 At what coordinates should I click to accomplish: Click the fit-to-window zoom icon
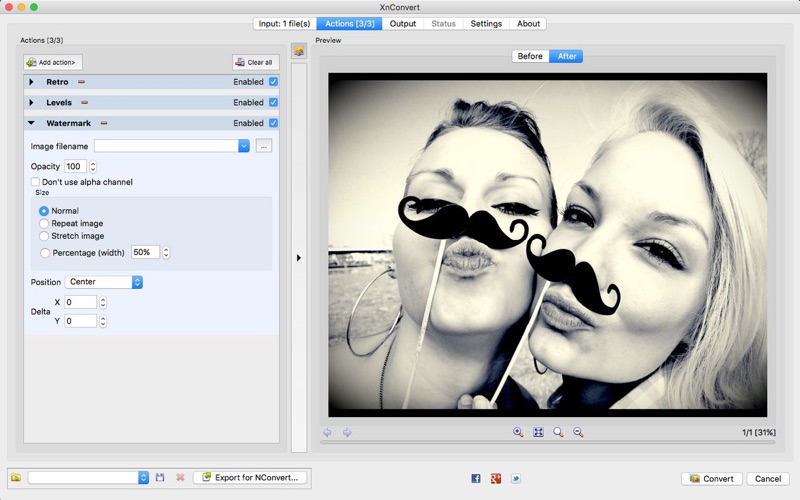pyautogui.click(x=538, y=432)
